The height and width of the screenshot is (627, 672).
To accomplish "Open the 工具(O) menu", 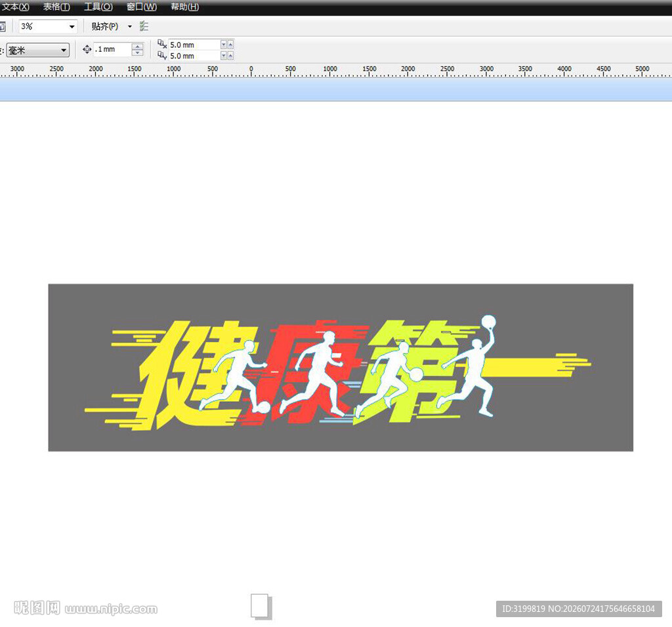I will 98,7.
